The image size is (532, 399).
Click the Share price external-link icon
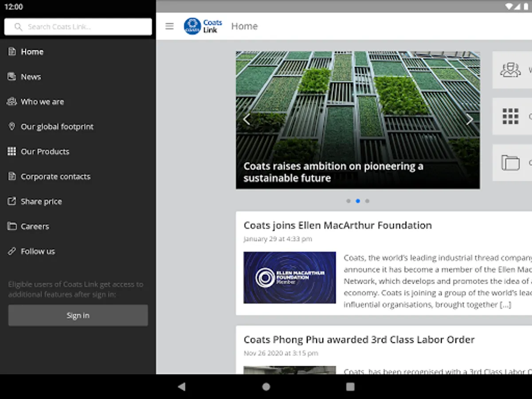(12, 201)
